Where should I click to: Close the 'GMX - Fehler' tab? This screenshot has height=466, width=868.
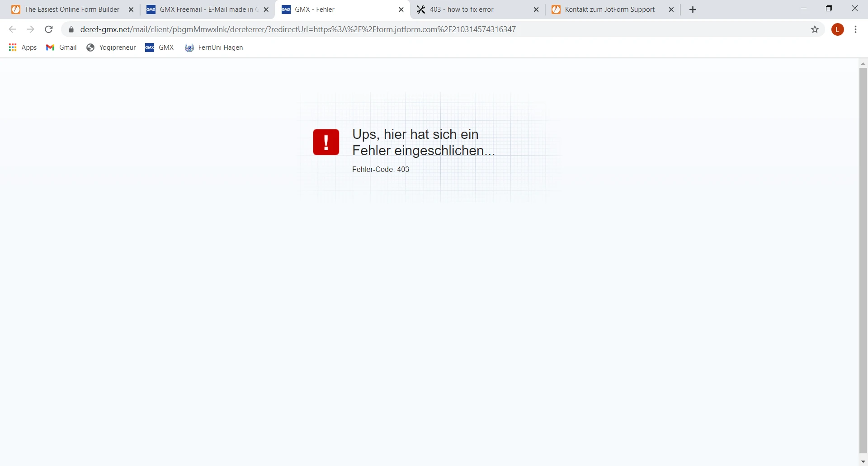pyautogui.click(x=401, y=9)
